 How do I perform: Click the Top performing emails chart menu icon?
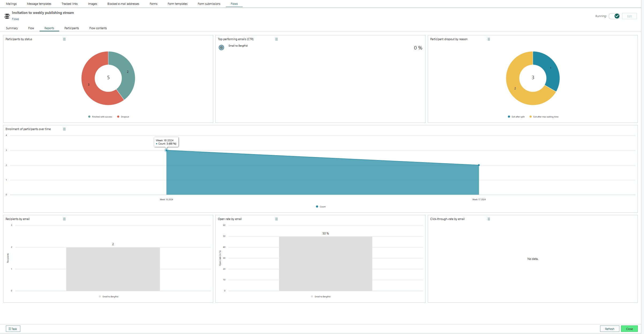[x=277, y=39]
